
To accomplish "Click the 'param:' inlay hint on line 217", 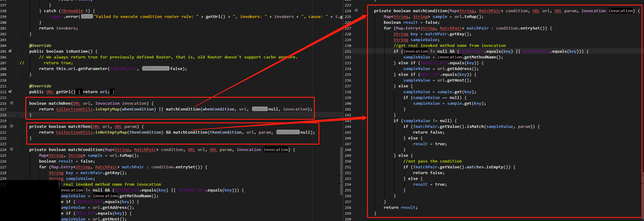I will click(x=260, y=109).
